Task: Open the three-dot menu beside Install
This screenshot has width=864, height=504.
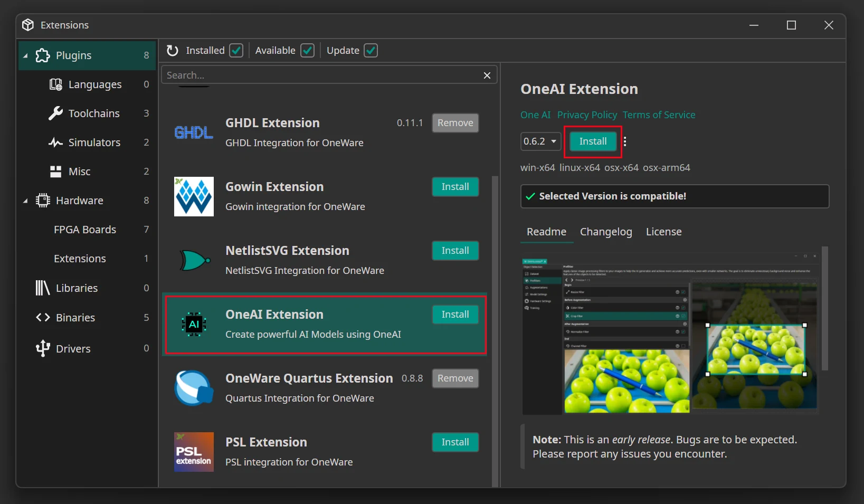Action: point(625,141)
